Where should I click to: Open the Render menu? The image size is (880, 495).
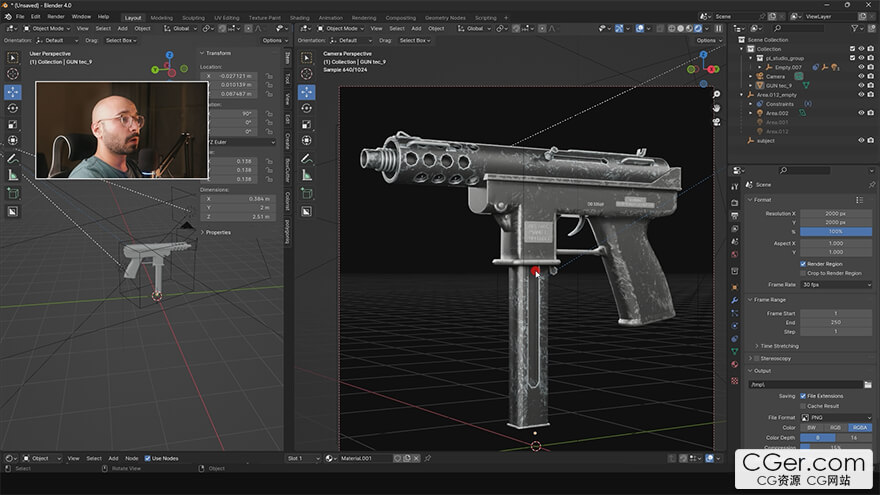pos(56,17)
